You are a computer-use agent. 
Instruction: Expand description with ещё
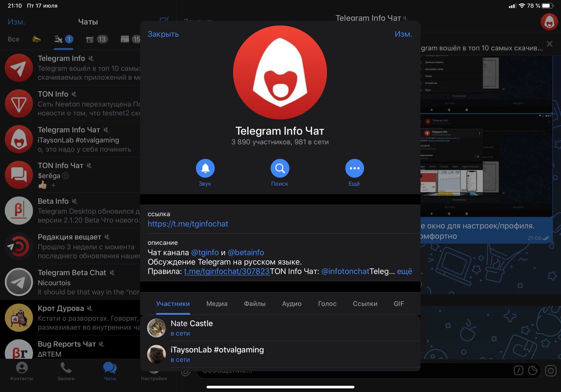coord(405,271)
